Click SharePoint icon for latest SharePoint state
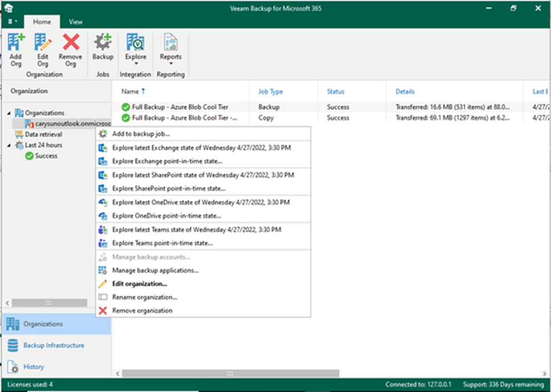The image size is (551, 392). 103,175
